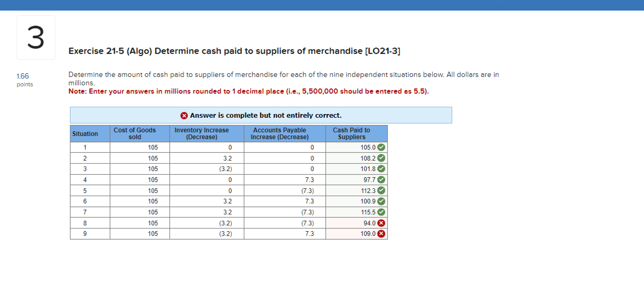Click the red X icon next to 109.0

point(381,234)
